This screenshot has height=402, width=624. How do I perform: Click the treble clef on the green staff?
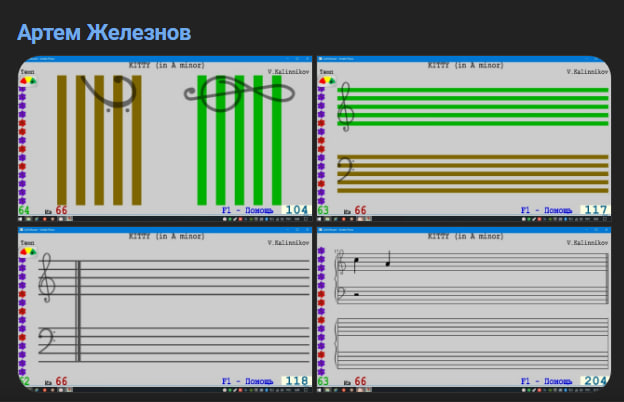click(346, 105)
